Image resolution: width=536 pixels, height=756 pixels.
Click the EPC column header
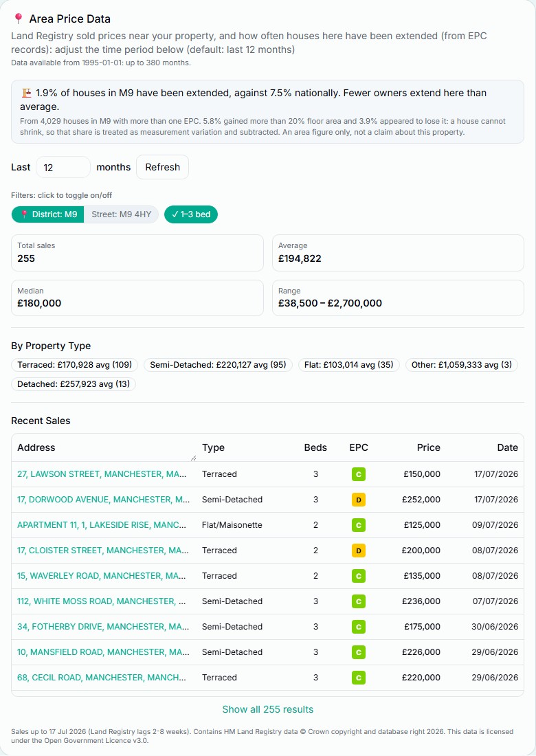[359, 447]
